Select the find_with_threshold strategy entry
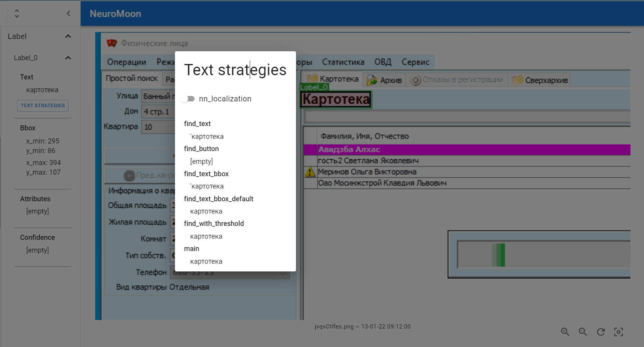 [x=214, y=224]
